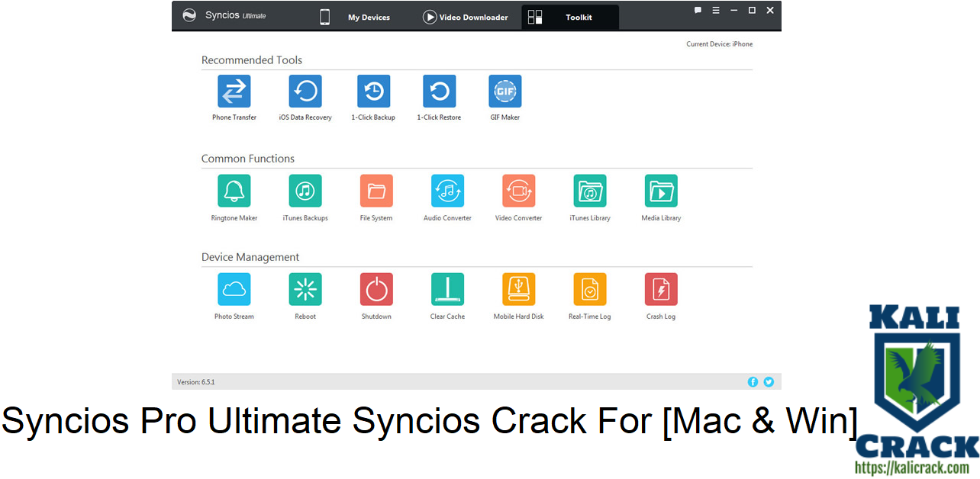The height and width of the screenshot is (479, 980).
Task: Click the Reboot device icon
Action: click(x=305, y=289)
